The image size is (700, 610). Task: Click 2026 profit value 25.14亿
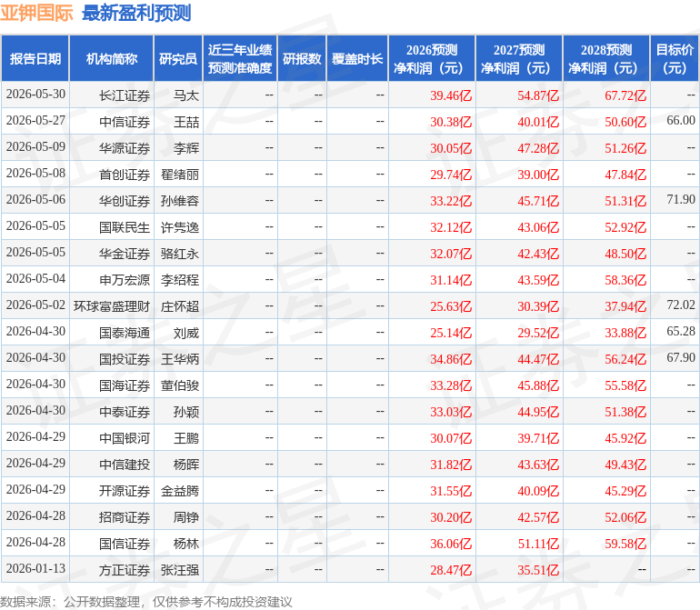click(x=451, y=333)
